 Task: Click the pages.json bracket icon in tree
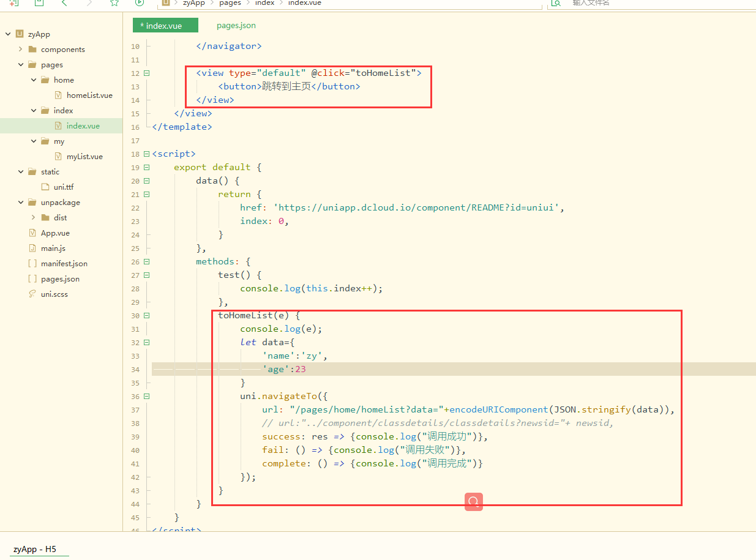(32, 279)
